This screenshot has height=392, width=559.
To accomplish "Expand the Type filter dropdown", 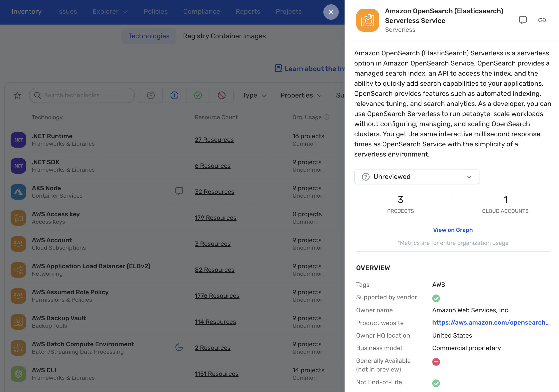I will [x=254, y=95].
